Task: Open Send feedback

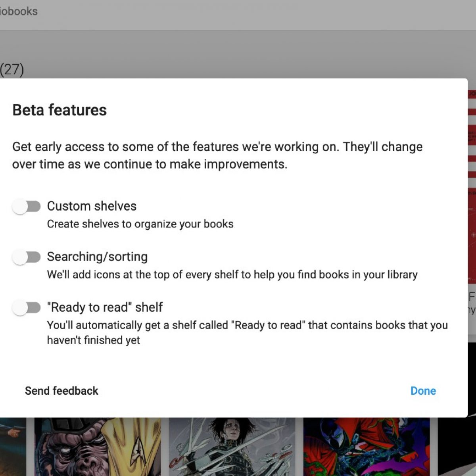Action: [x=61, y=391]
